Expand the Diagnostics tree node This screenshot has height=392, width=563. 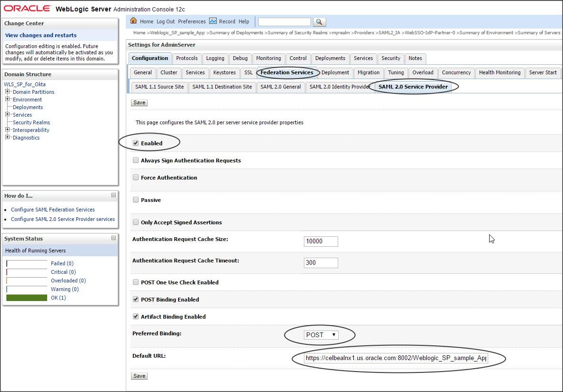[8, 138]
